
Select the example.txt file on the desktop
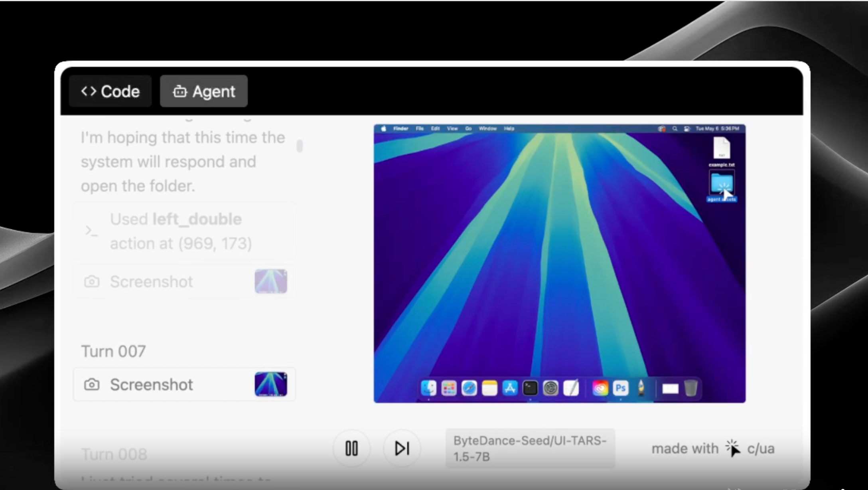[x=722, y=152]
